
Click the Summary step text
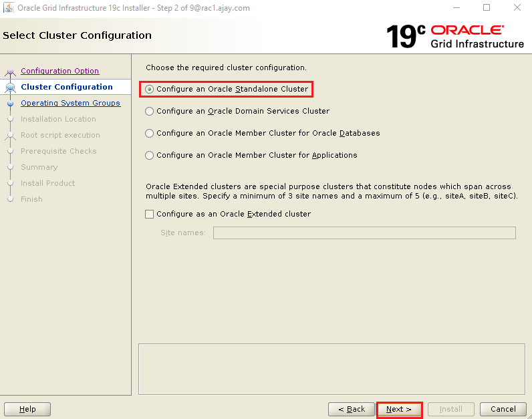point(39,167)
